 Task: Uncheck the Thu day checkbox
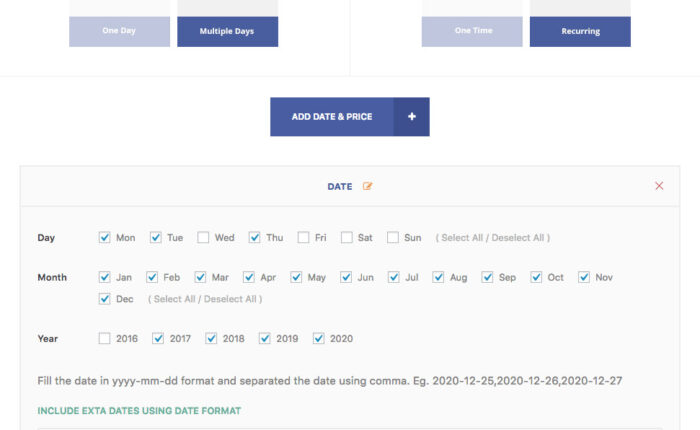[255, 238]
